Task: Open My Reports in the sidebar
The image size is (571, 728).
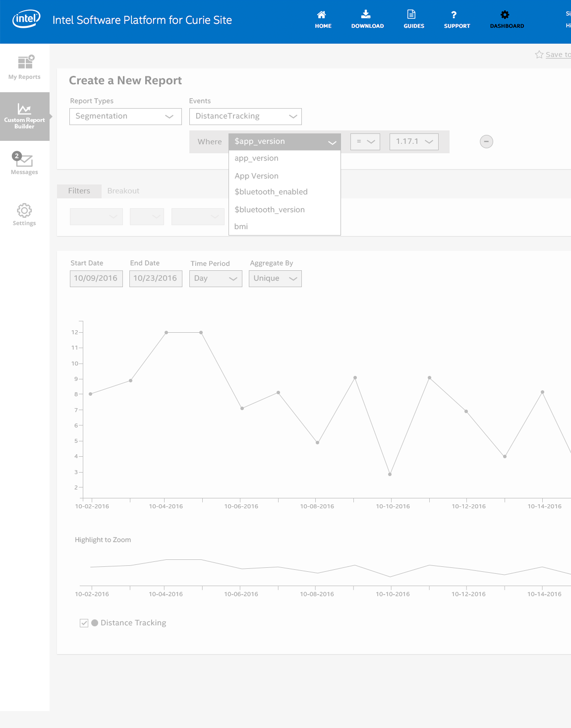Action: tap(24, 67)
